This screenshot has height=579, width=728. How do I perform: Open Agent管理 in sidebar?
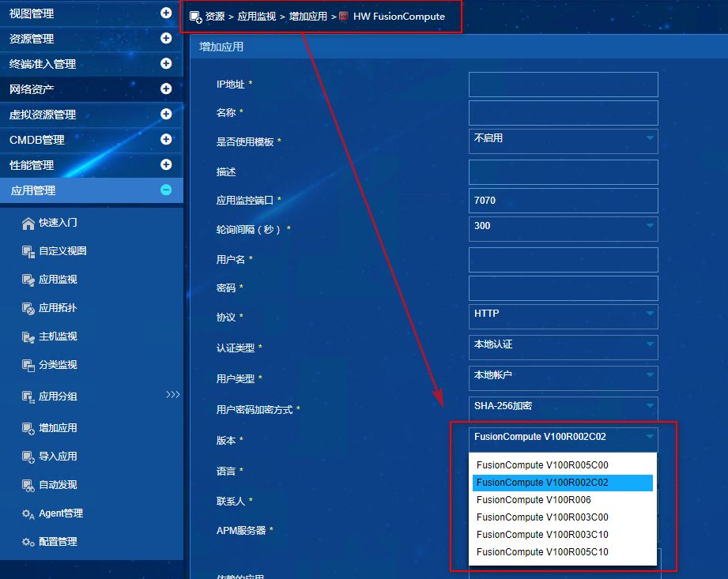coord(60,513)
